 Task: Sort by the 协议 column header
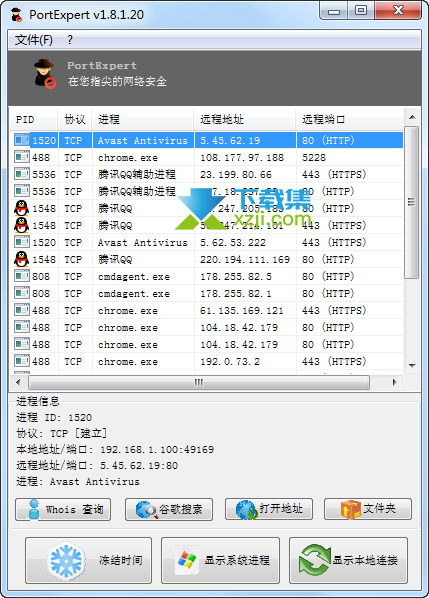point(75,119)
